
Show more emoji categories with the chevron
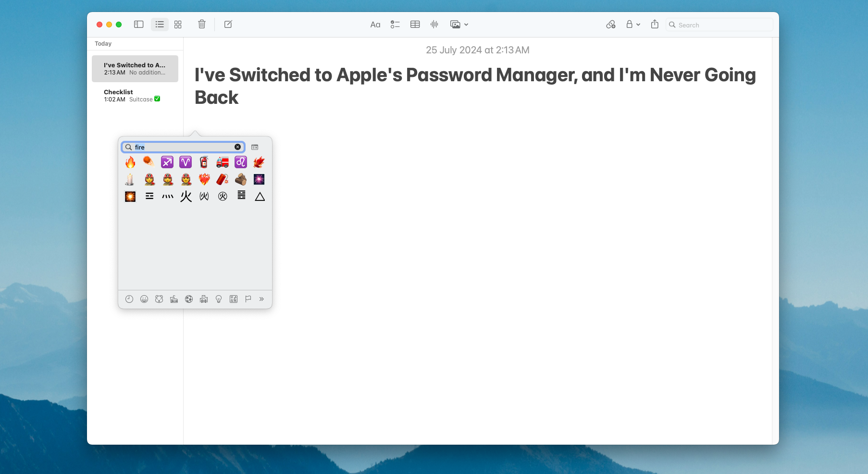(x=261, y=299)
